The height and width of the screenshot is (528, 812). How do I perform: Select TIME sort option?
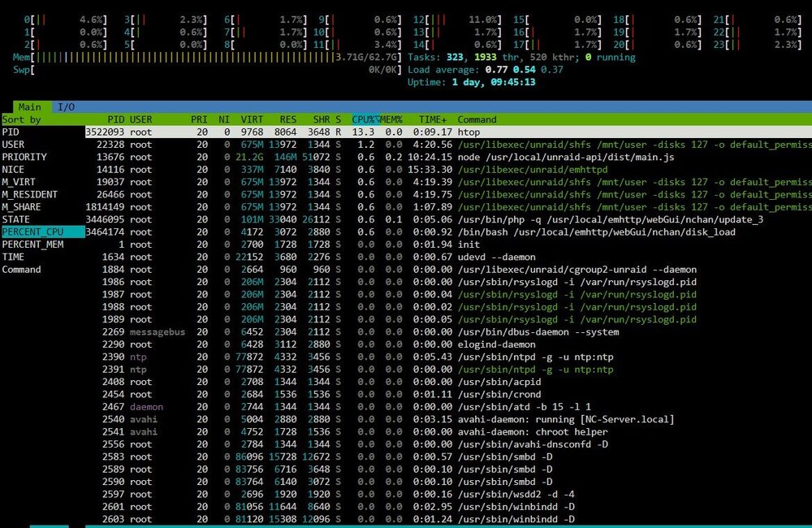point(42,257)
